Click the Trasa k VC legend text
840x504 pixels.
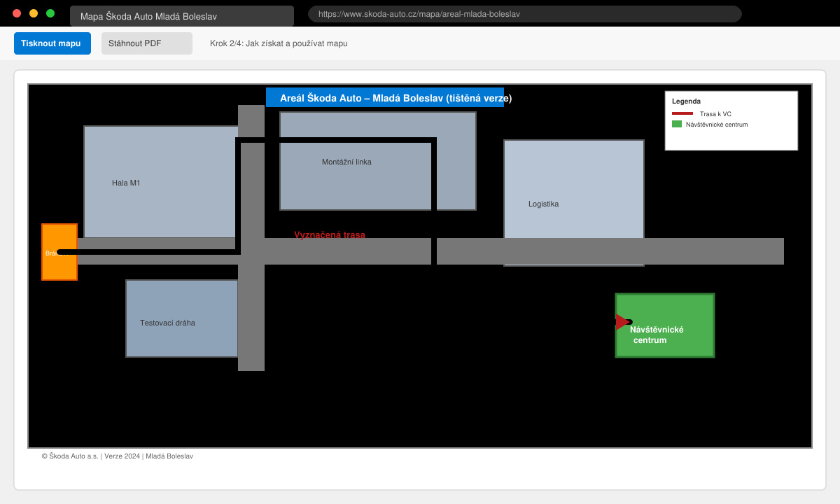tap(715, 113)
